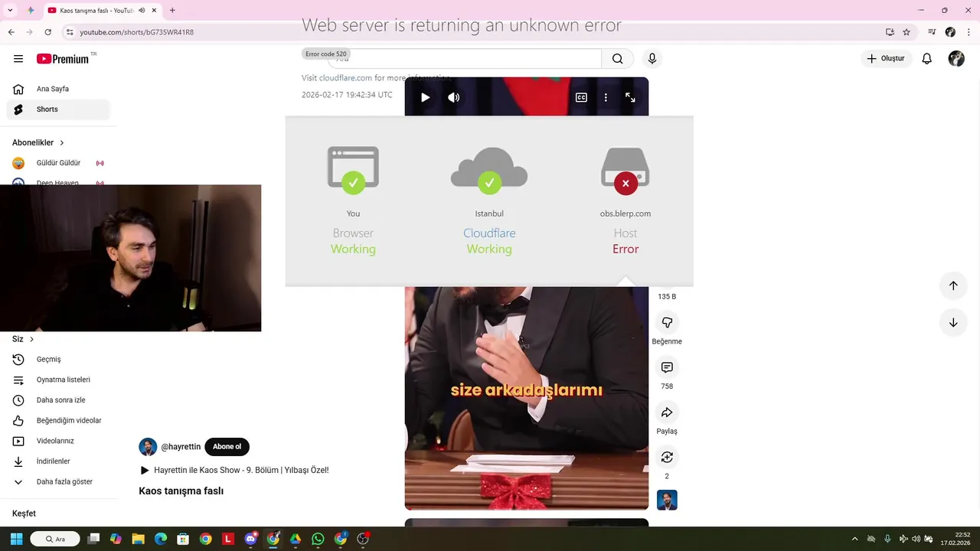Open Güldür Güldür subscription channel
980x551 pixels.
point(58,163)
